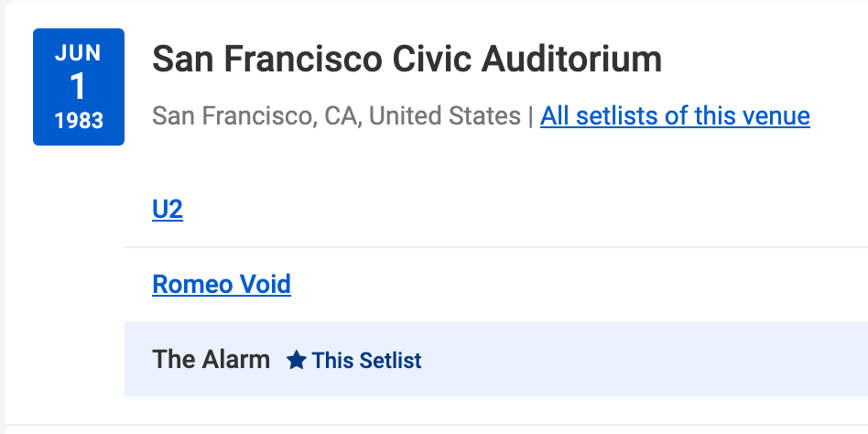Click the day number on the date badge
868x434 pixels.
point(79,87)
